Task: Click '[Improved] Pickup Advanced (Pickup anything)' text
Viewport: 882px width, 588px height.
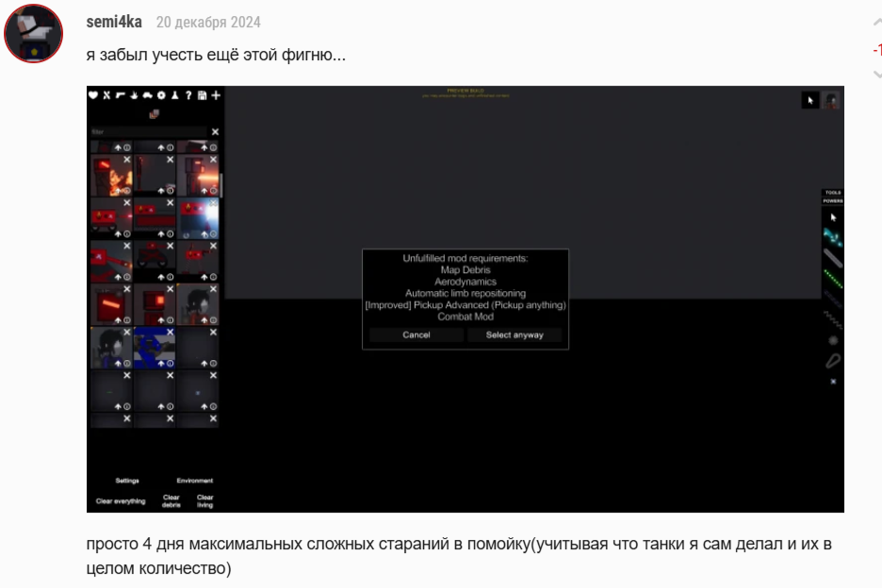Action: 465,305
